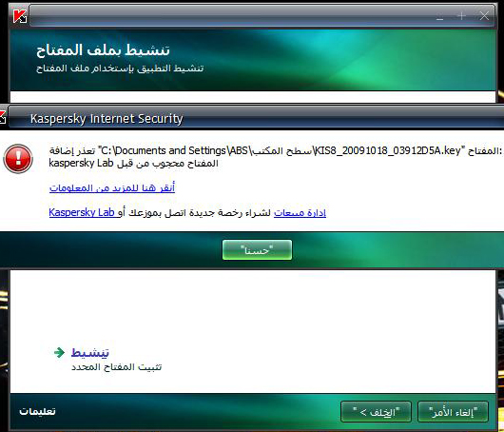Click the red exclamation error icon
This screenshot has width=504, height=432.
point(18,159)
